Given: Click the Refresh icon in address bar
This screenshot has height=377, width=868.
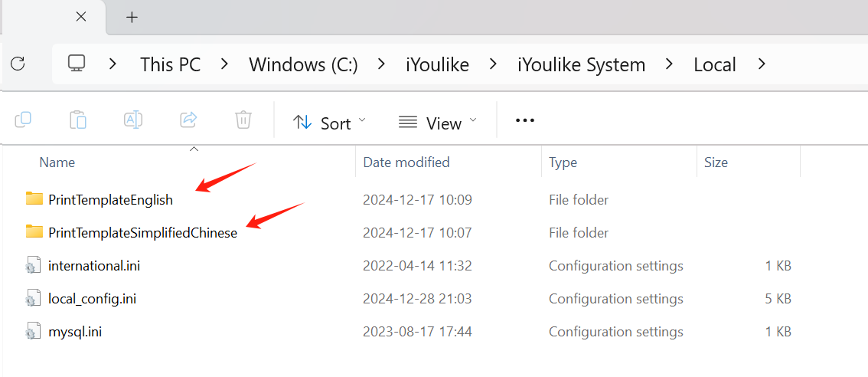Looking at the screenshot, I should coord(18,64).
